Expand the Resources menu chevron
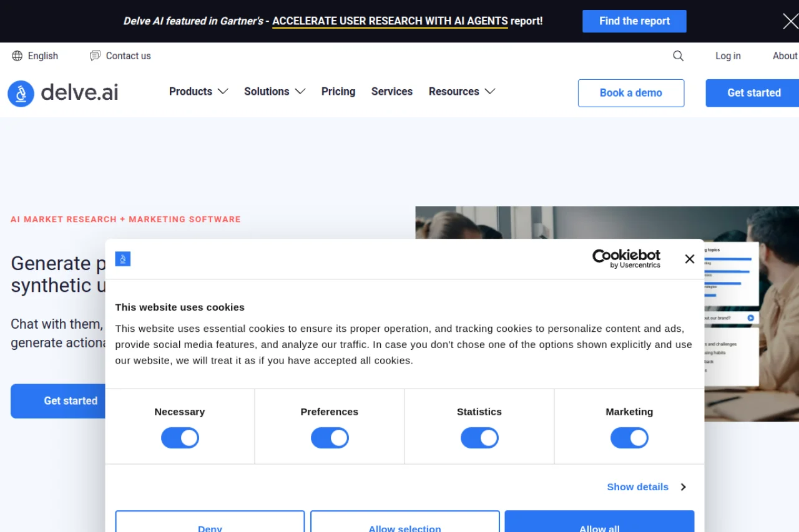 [x=490, y=92]
